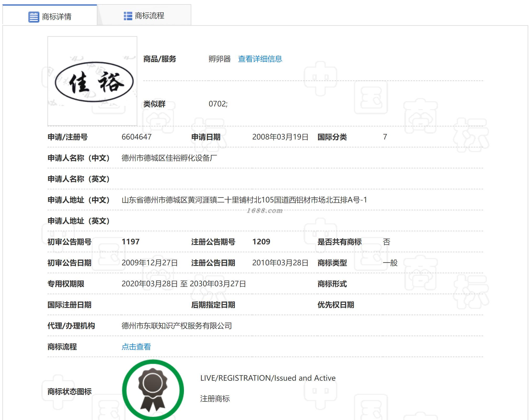Image resolution: width=529 pixels, height=420 pixels.
Task: Click the 注册公告期号 label
Action: 213,242
